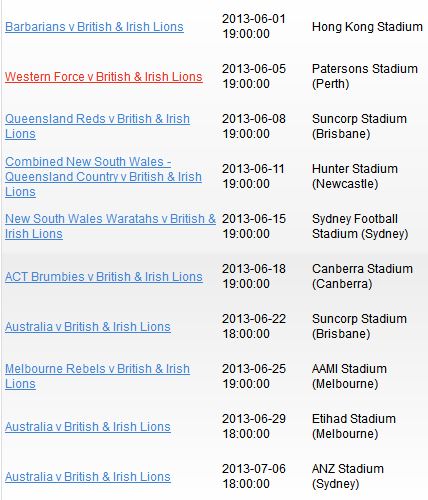This screenshot has height=500, width=428.
Task: Click the ANZ Stadium (Sydney) venue text
Action: (348, 476)
